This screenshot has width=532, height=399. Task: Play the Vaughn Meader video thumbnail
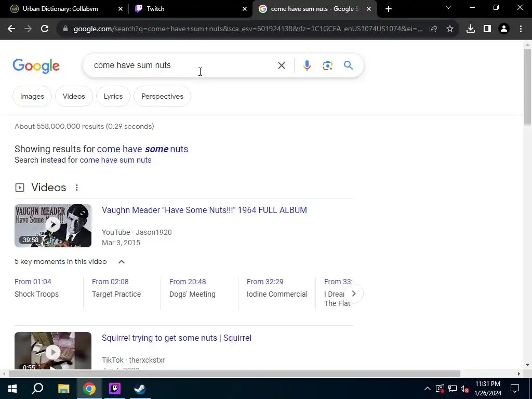[53, 225]
